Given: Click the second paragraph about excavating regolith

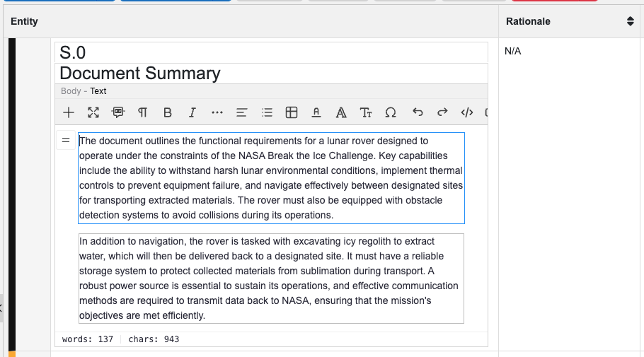Looking at the screenshot, I should click(271, 279).
